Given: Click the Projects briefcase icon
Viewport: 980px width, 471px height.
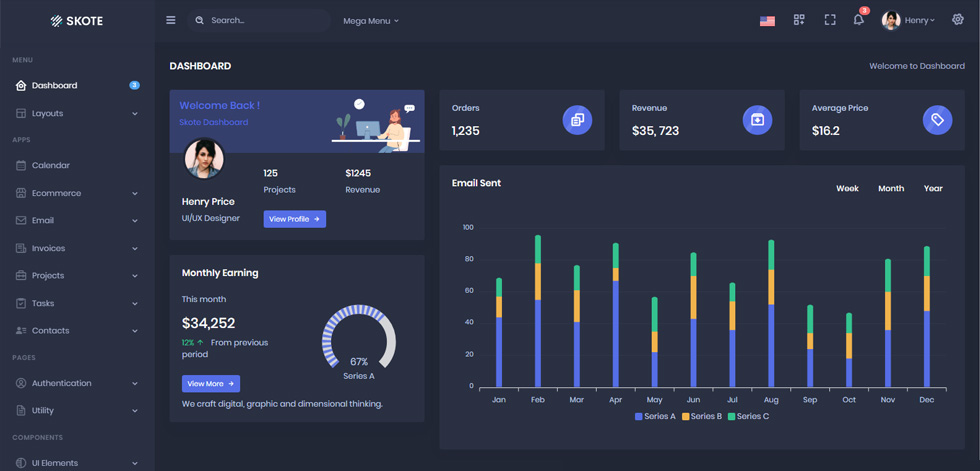Looking at the screenshot, I should pyautogui.click(x=21, y=275).
